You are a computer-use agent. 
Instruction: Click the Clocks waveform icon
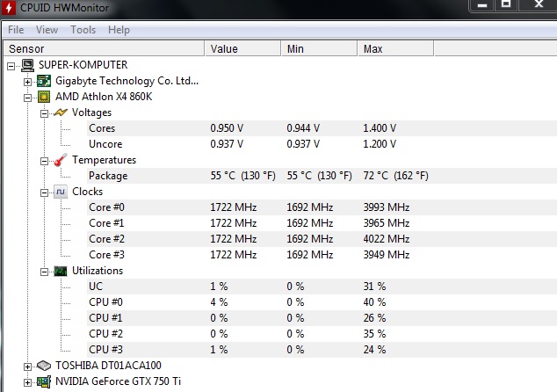pyautogui.click(x=61, y=192)
